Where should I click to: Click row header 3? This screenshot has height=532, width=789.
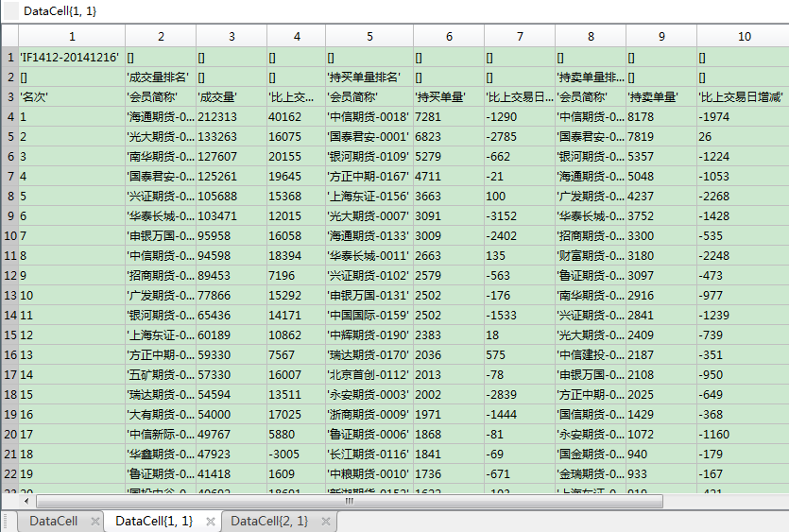point(10,96)
